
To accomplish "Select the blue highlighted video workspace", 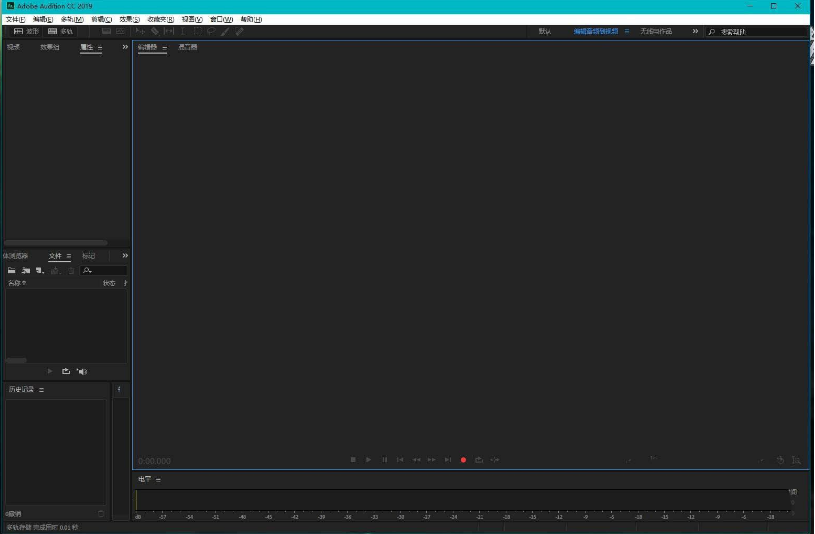I will click(x=596, y=32).
